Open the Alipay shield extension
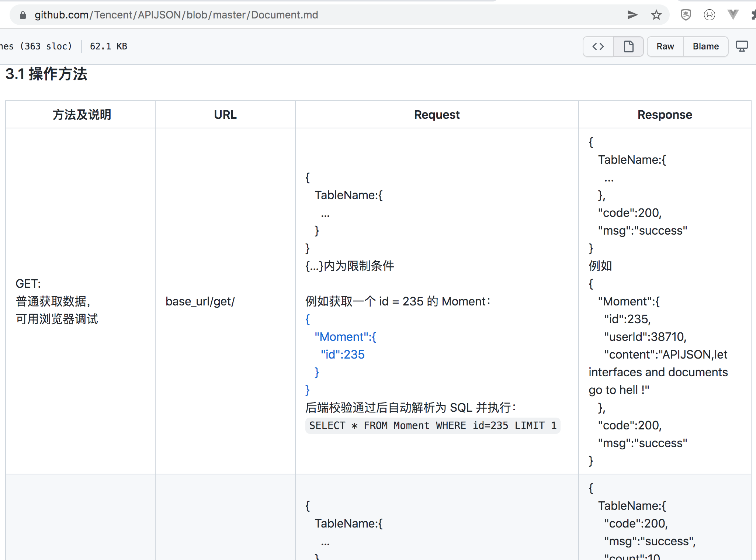This screenshot has height=560, width=756. [686, 15]
